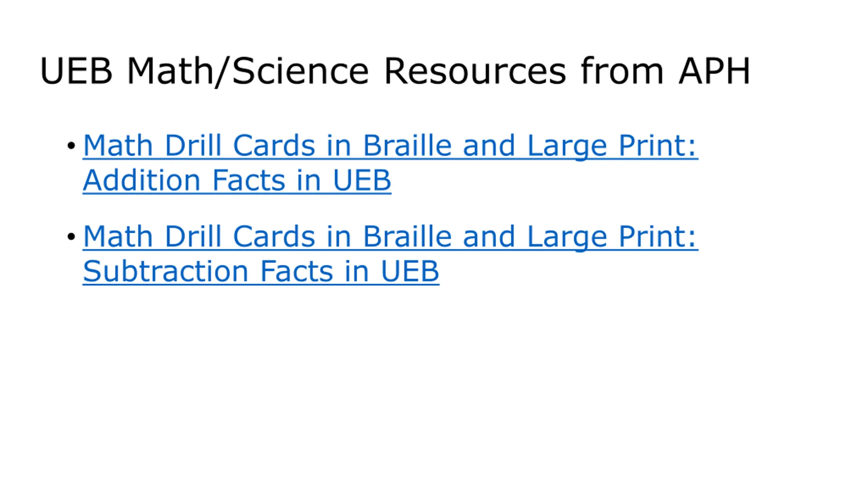Open the Addition Facts in UEB link

click(237, 180)
